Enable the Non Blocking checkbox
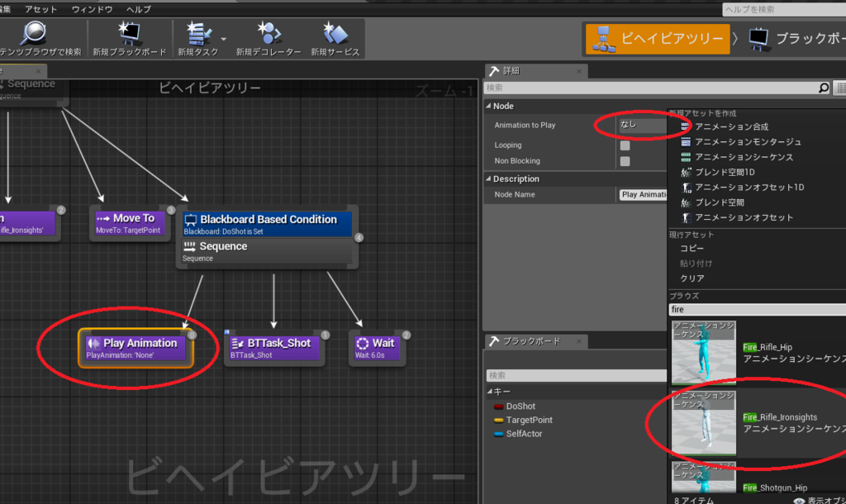The width and height of the screenshot is (846, 504). 625,161
